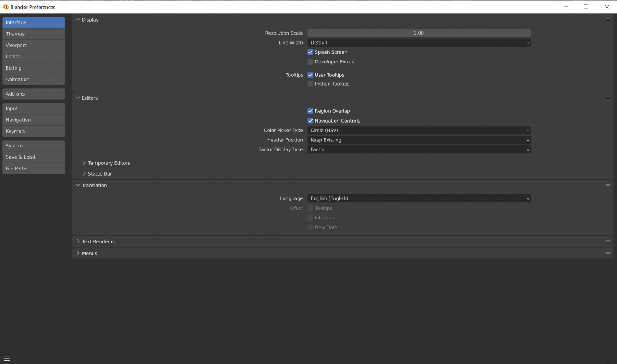
Task: Open the Line Width dropdown
Action: [x=419, y=43]
